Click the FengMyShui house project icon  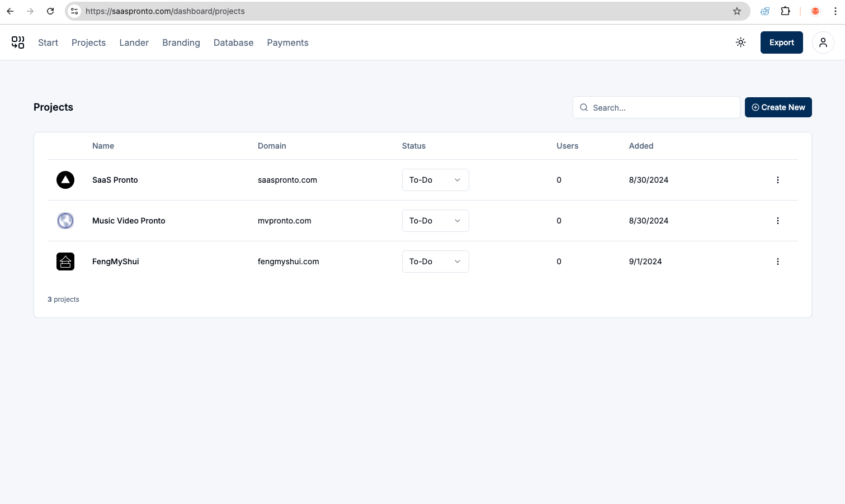coord(65,261)
